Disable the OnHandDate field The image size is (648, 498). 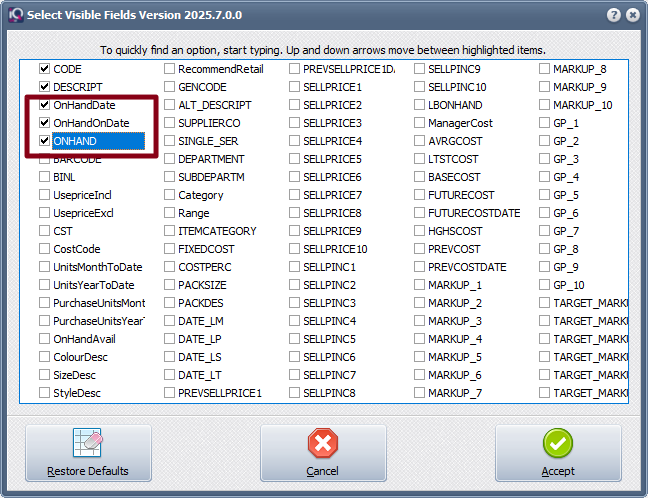(x=44, y=105)
